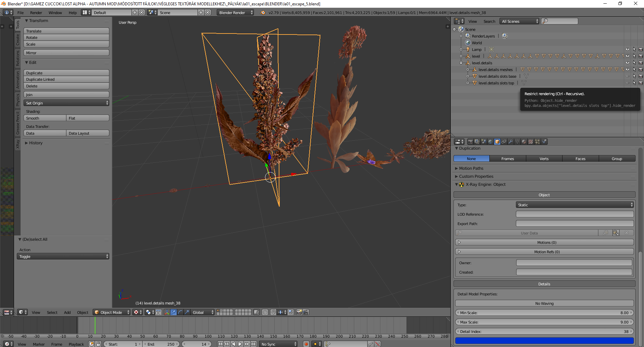This screenshot has width=644, height=347.
Task: Toggle viewport visibility of level.details meshes
Action: [628, 69]
